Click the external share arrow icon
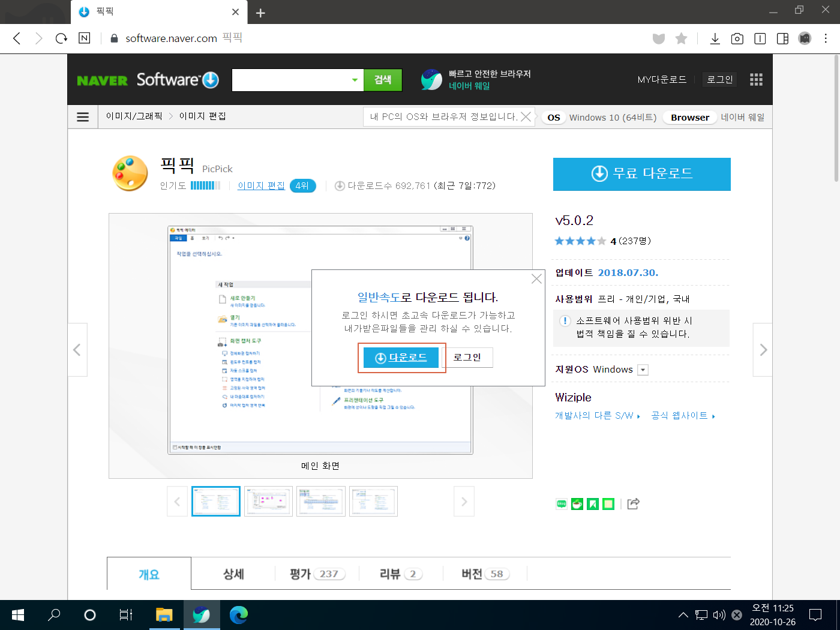 633,504
